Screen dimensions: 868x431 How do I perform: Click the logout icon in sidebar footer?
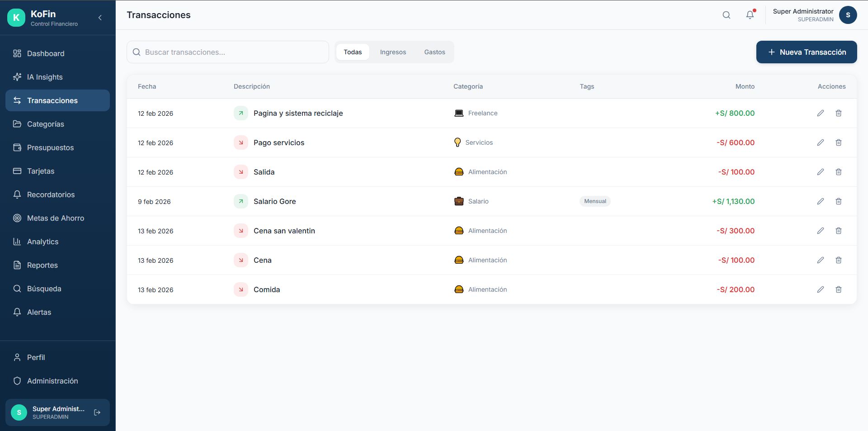coord(97,412)
